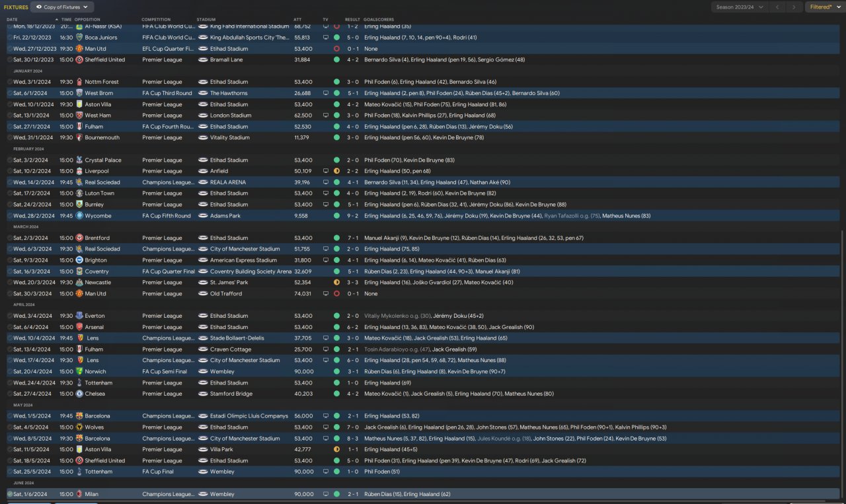Click the Coventry club badge
This screenshot has width=846, height=504.
tap(79, 271)
